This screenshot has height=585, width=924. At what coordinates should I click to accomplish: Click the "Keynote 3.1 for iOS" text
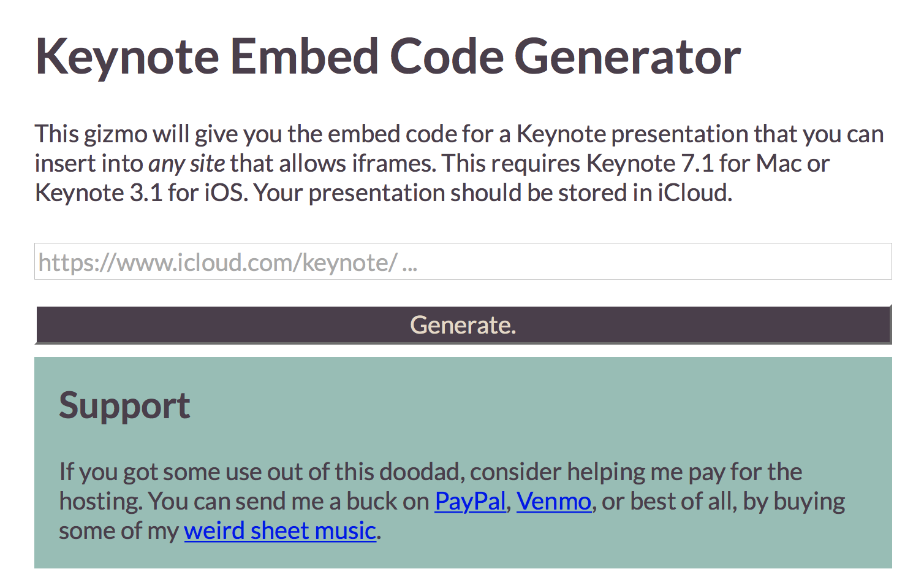click(x=140, y=193)
